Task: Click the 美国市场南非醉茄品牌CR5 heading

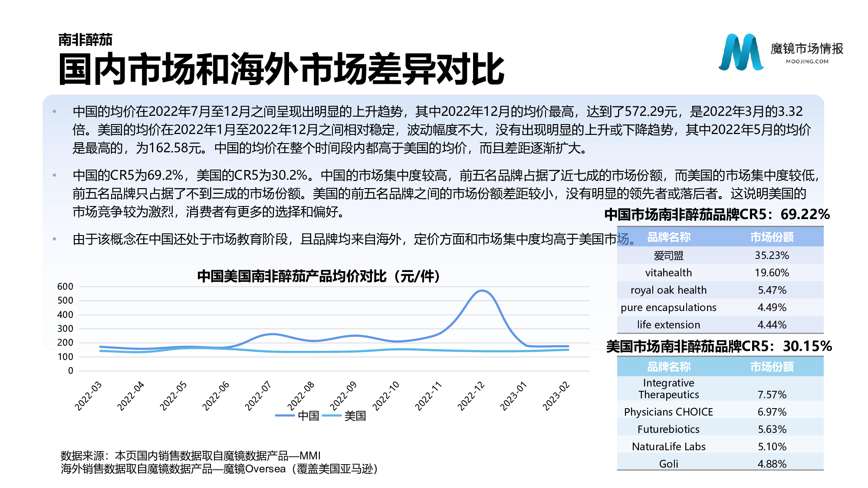Action: coord(719,346)
